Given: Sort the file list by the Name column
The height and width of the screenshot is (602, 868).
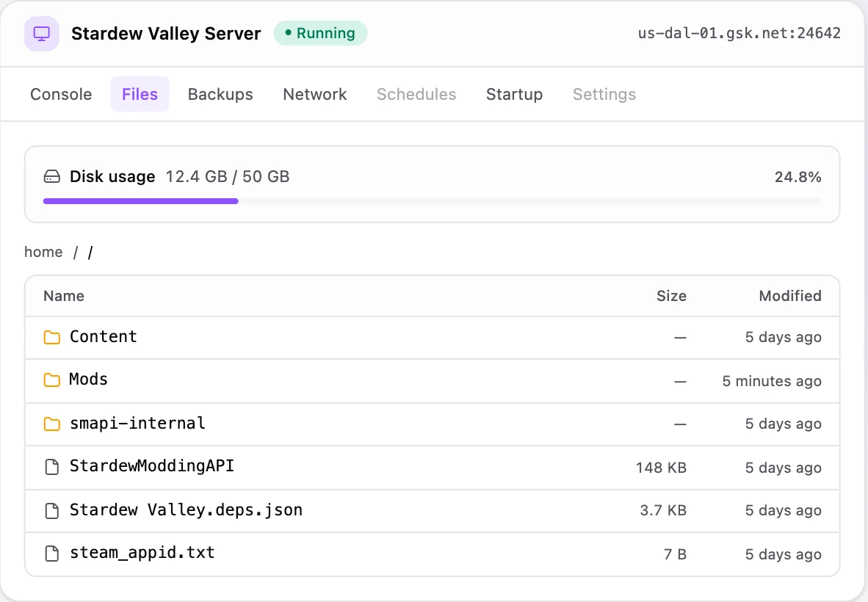Looking at the screenshot, I should (64, 296).
